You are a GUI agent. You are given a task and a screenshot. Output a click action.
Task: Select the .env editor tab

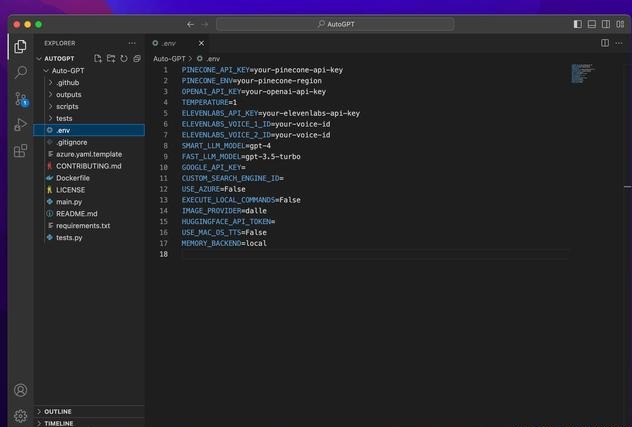click(x=169, y=43)
